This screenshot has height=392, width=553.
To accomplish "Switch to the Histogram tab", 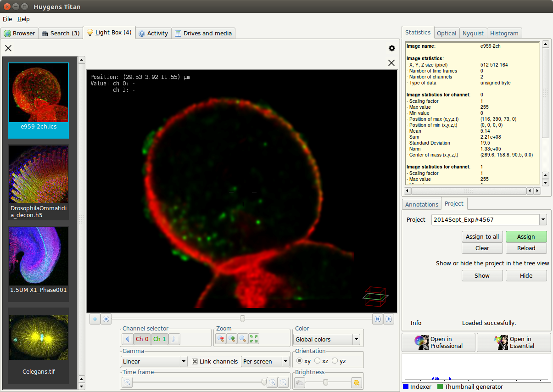I will pyautogui.click(x=504, y=33).
